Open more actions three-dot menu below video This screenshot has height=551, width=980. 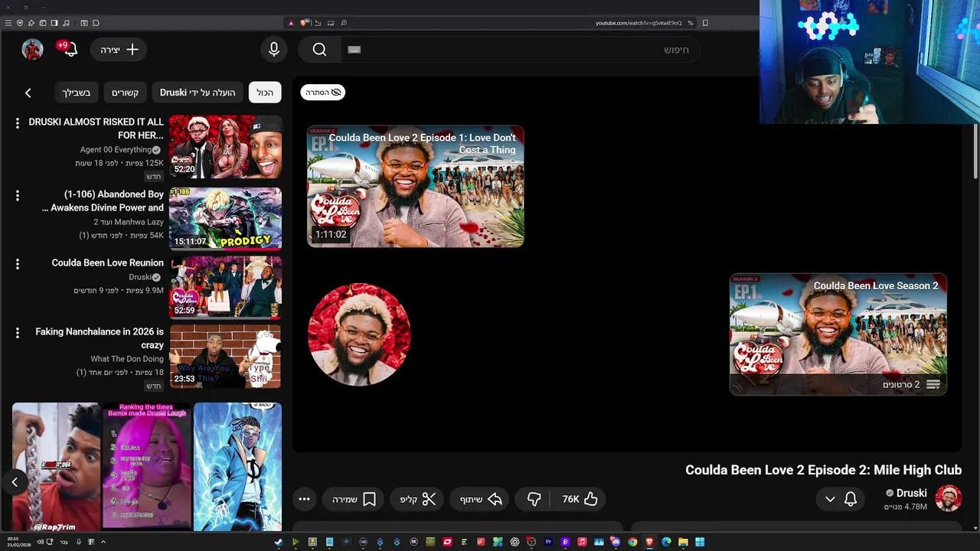[304, 499]
